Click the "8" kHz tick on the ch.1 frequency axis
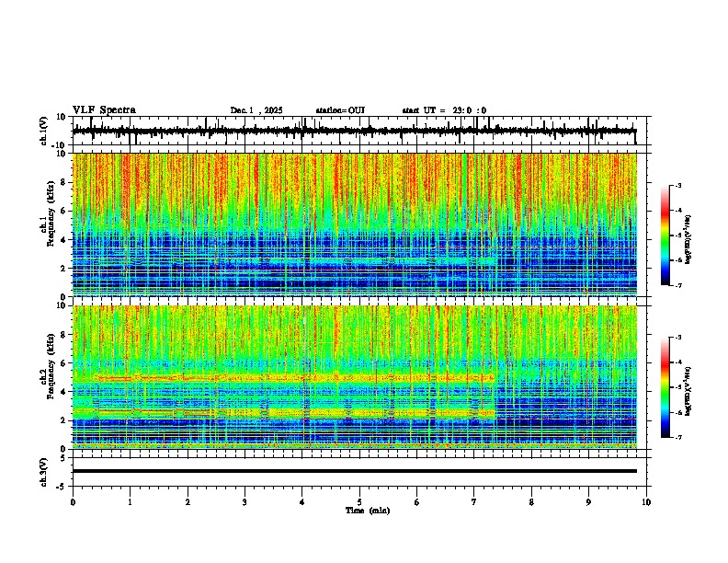The height and width of the screenshot is (563, 728). (64, 182)
